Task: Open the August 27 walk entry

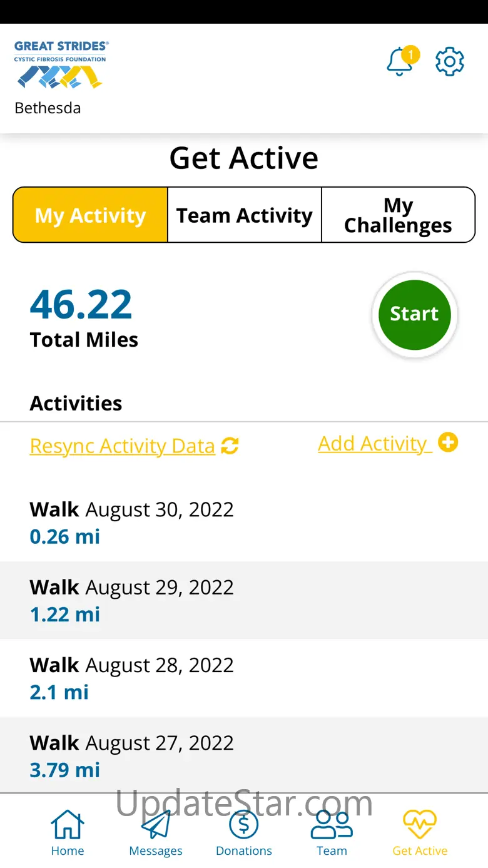Action: click(x=244, y=755)
